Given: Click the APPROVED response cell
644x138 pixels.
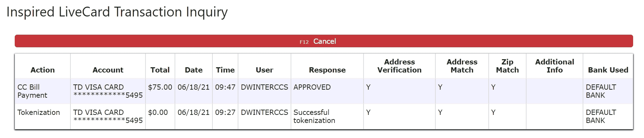Looking at the screenshot, I should 312,87.
